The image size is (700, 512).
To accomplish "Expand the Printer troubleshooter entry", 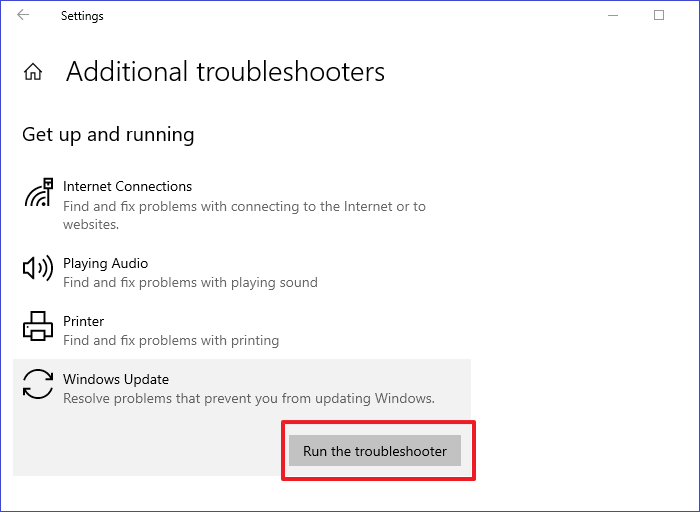I will [83, 322].
